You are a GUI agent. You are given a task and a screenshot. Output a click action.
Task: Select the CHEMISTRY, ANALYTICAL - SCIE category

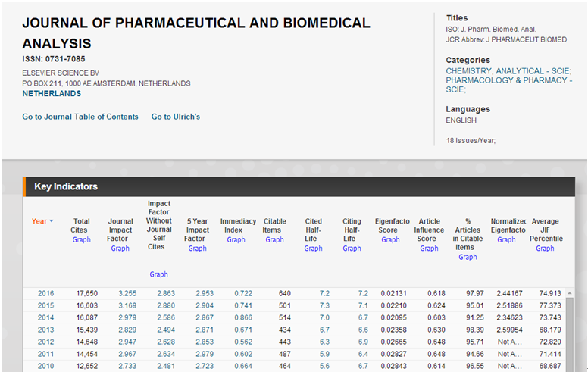pos(508,71)
